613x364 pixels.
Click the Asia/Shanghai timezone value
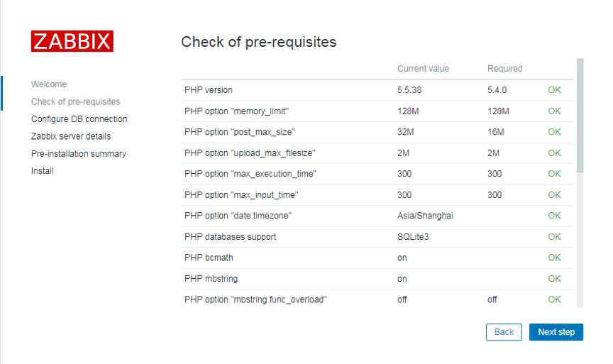tap(425, 216)
